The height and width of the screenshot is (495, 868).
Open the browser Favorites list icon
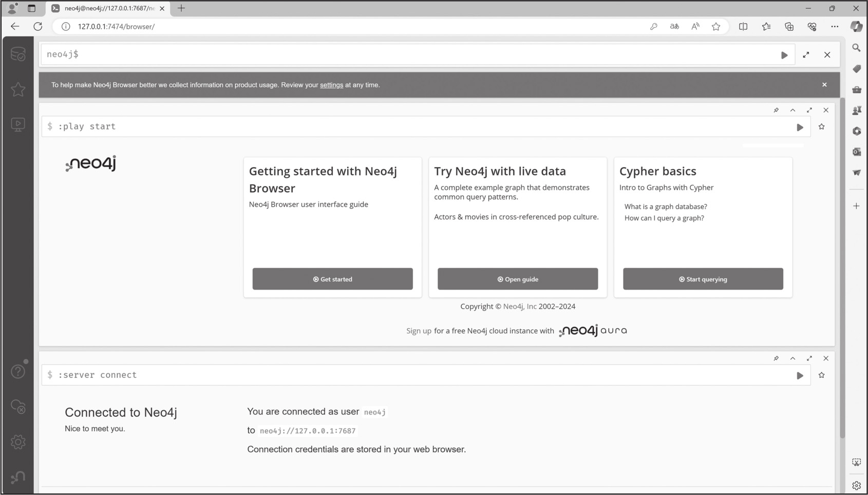pos(766,27)
